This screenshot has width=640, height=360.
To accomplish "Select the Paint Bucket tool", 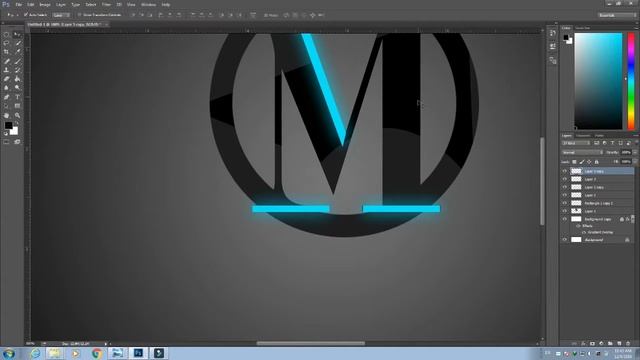I will click(17, 79).
